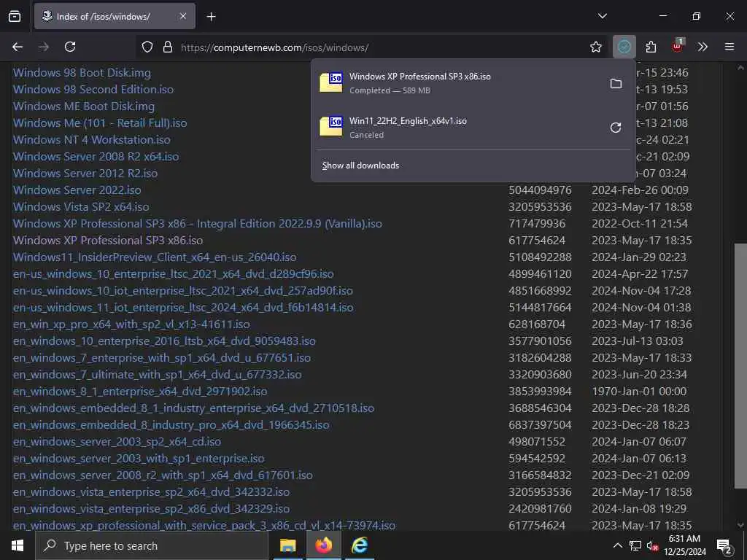Click the network status tray icon

(x=635, y=545)
